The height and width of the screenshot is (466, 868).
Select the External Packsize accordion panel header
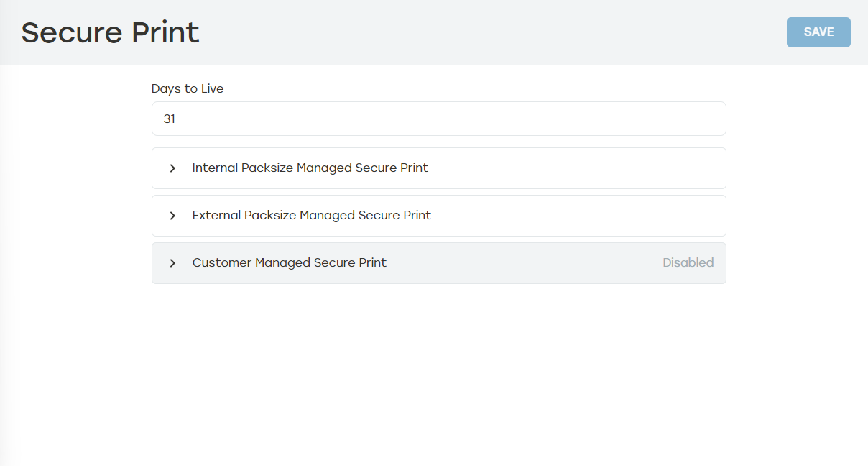438,216
